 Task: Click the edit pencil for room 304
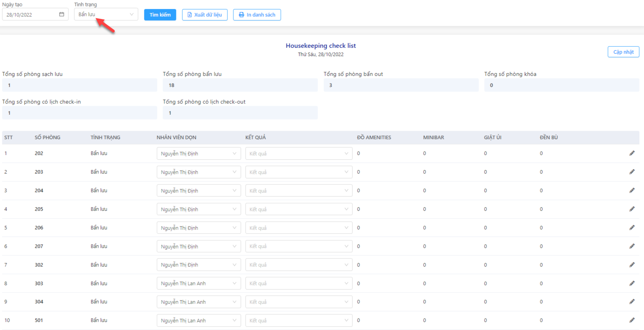click(632, 302)
